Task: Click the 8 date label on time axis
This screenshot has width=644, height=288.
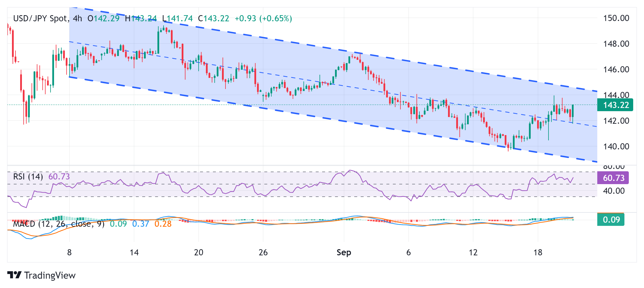Action: click(x=69, y=252)
